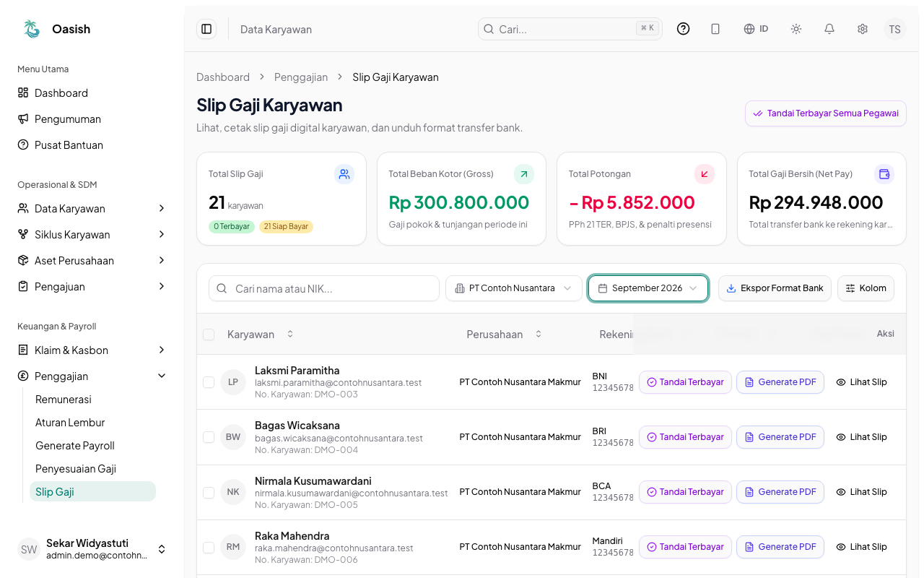Toggle light theme sun icon
The width and height of the screenshot is (924, 578).
796,29
